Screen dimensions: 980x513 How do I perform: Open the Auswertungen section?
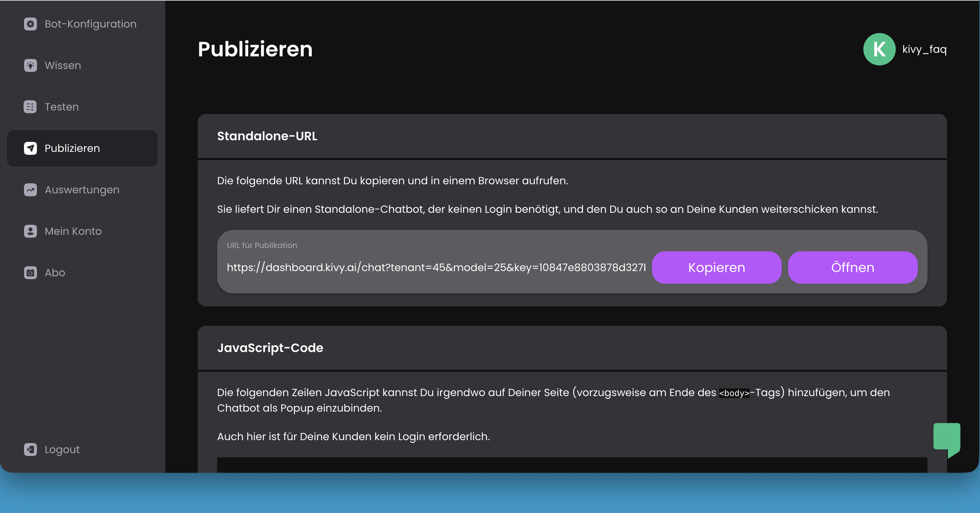point(82,190)
